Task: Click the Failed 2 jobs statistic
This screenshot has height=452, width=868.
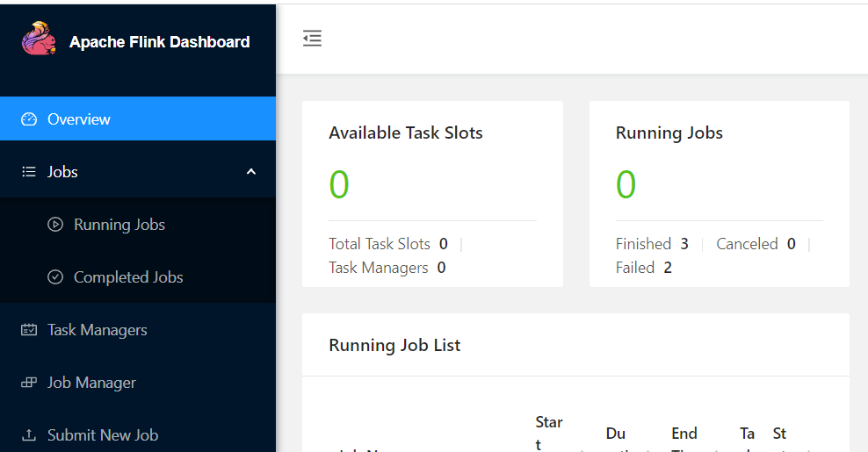Action: (x=643, y=267)
